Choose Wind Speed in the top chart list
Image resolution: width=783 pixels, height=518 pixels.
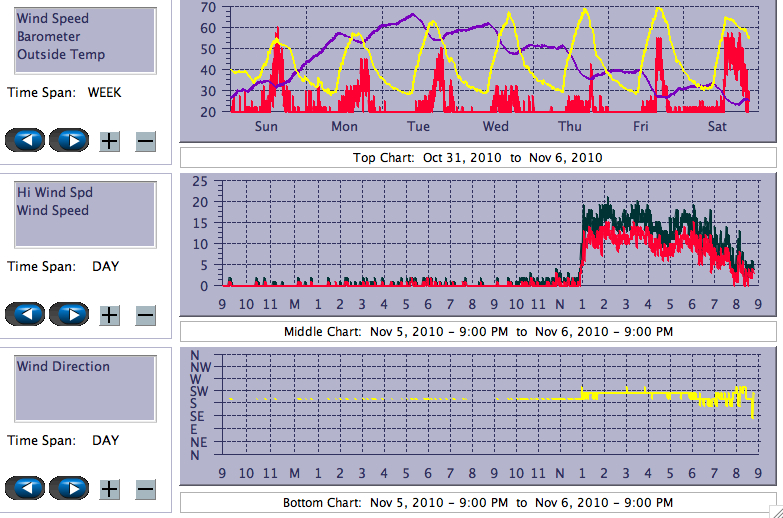click(52, 19)
